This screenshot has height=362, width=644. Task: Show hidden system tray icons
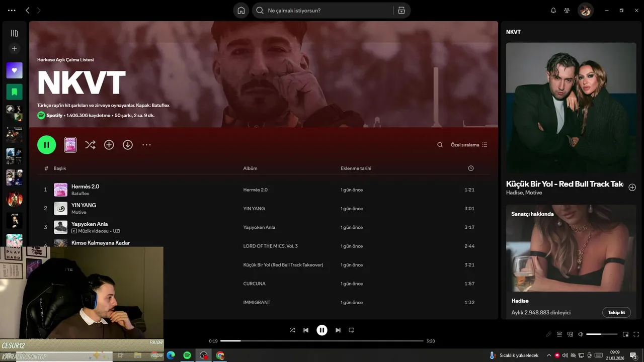pyautogui.click(x=549, y=355)
